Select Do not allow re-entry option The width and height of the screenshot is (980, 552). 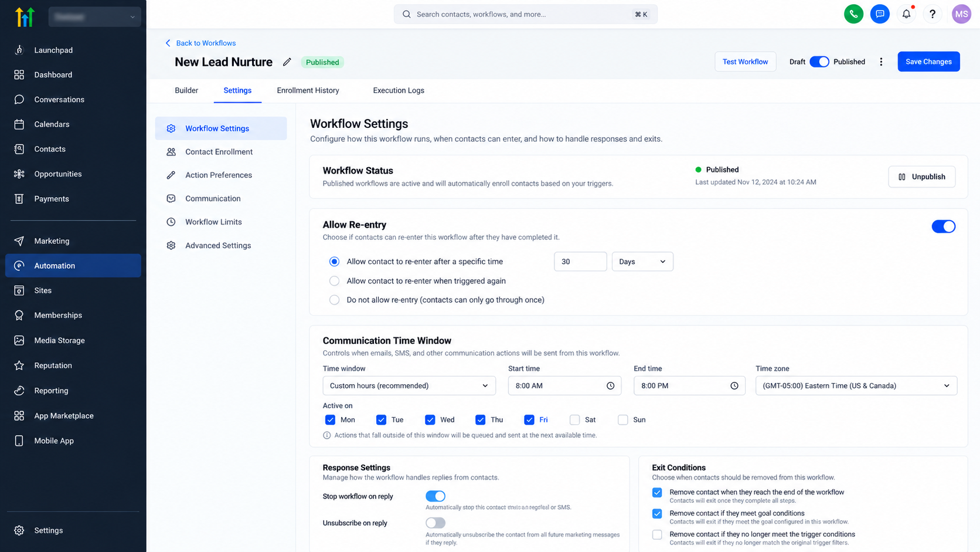pos(334,300)
